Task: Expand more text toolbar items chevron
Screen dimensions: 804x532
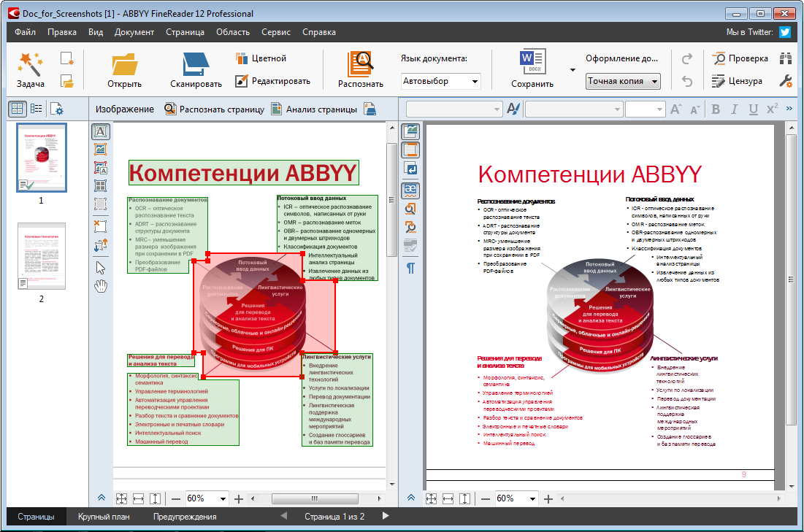Action: 789,109
